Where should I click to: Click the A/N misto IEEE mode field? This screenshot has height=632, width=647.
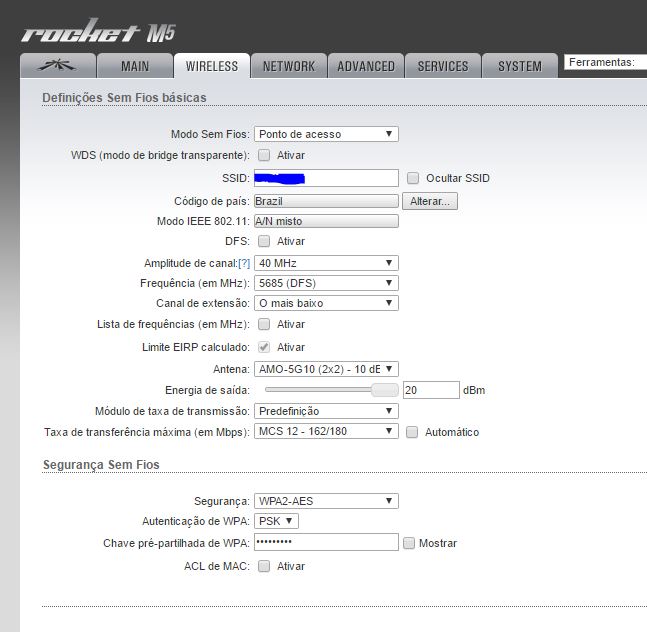tap(326, 221)
